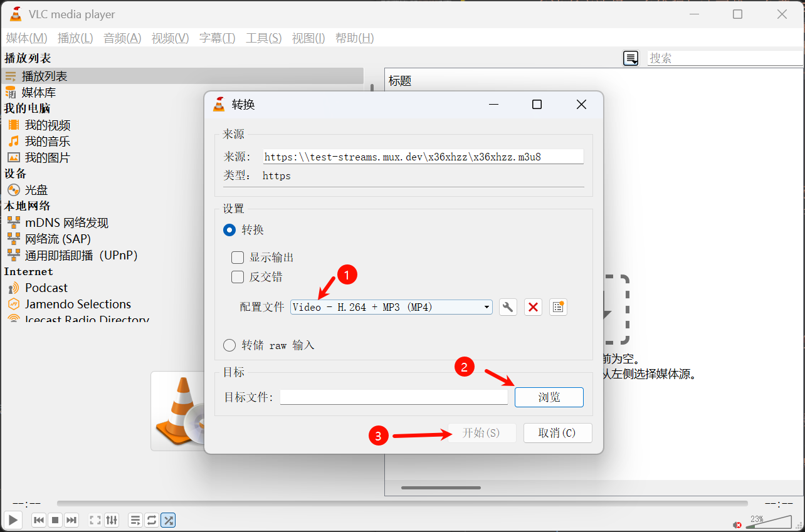Screen dimensions: 805x532
Task: Create a new profile via document-plus icon
Action: (558, 306)
